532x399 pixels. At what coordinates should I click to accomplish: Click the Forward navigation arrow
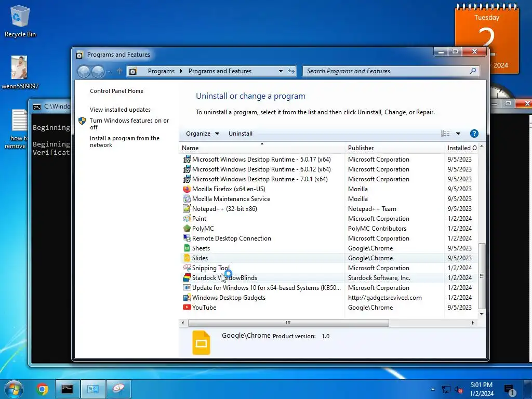98,72
